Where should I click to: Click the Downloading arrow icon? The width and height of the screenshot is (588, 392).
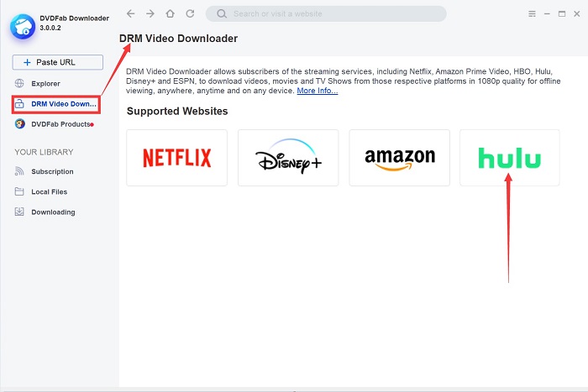[x=19, y=212]
